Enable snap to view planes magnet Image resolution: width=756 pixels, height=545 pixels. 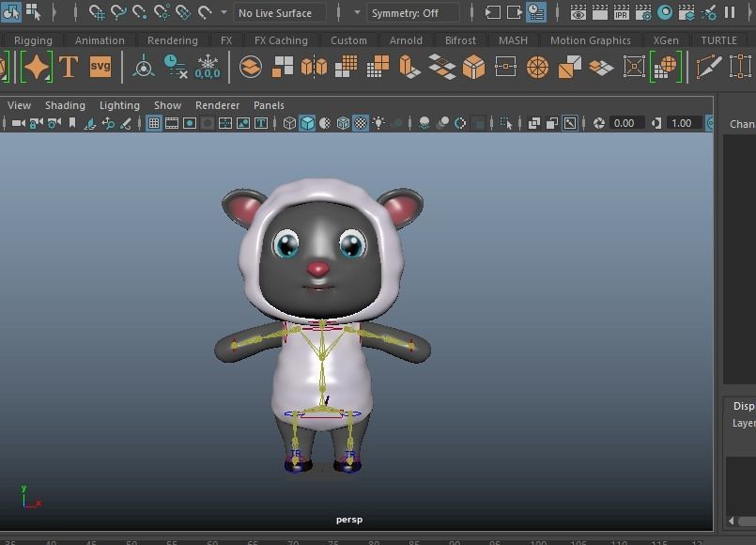pyautogui.click(x=183, y=12)
